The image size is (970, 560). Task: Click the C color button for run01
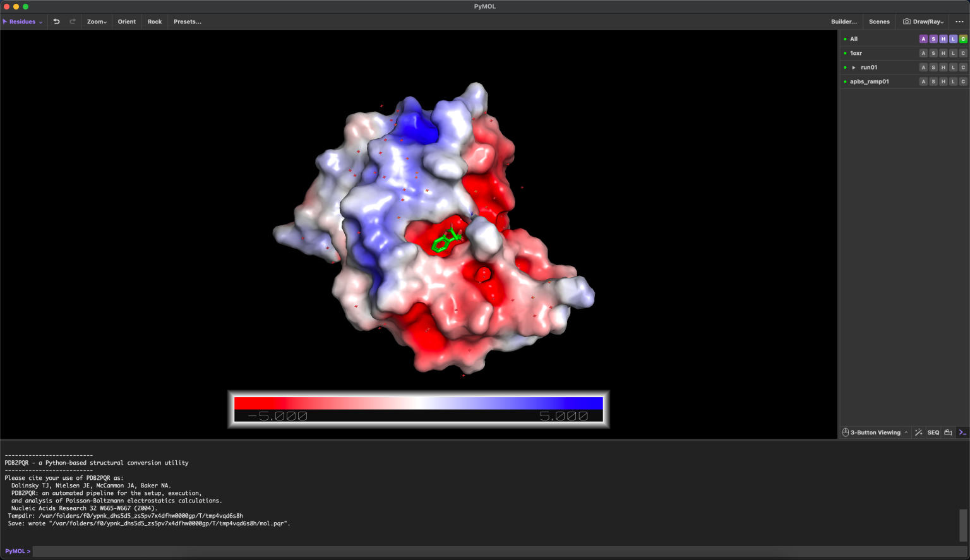click(x=963, y=68)
